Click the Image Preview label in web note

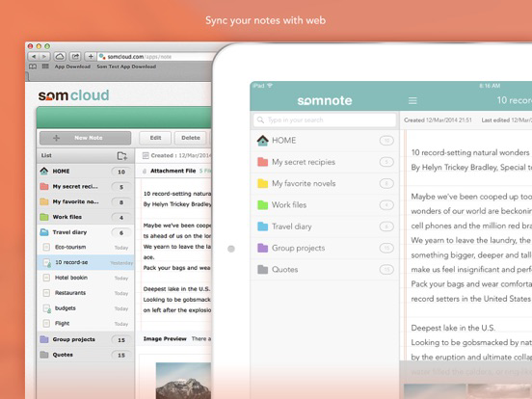tap(165, 338)
